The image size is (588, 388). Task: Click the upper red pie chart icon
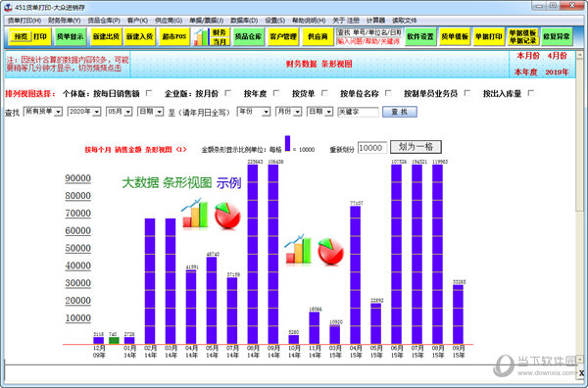227,216
